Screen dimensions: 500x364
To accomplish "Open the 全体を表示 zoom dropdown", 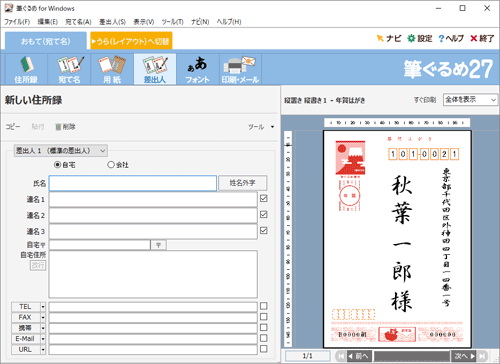I will pyautogui.click(x=470, y=100).
